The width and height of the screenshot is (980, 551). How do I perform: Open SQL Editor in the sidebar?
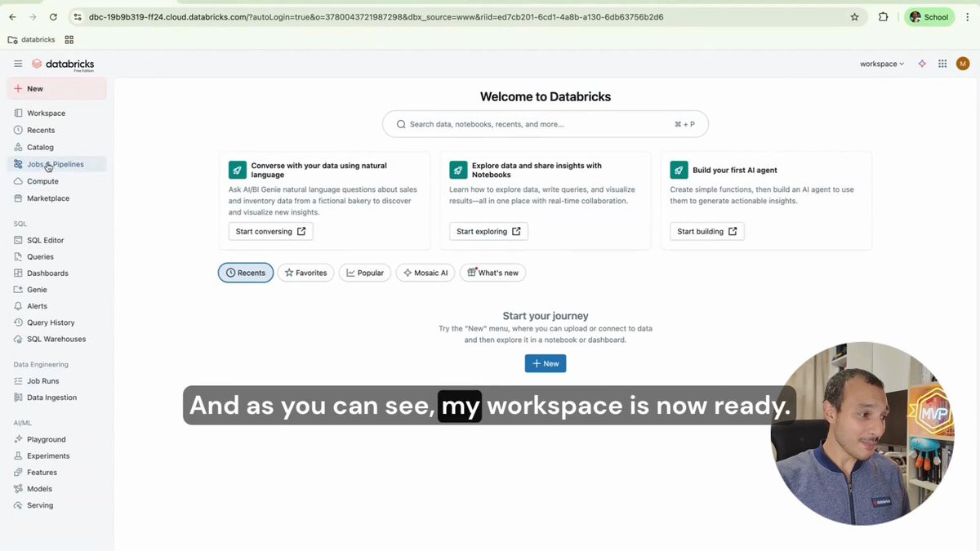point(56,240)
